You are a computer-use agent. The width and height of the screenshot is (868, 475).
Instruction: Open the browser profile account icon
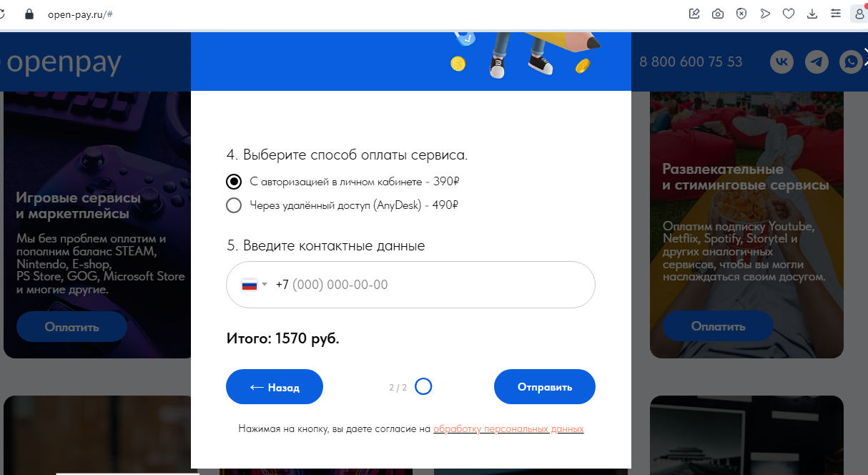click(859, 14)
